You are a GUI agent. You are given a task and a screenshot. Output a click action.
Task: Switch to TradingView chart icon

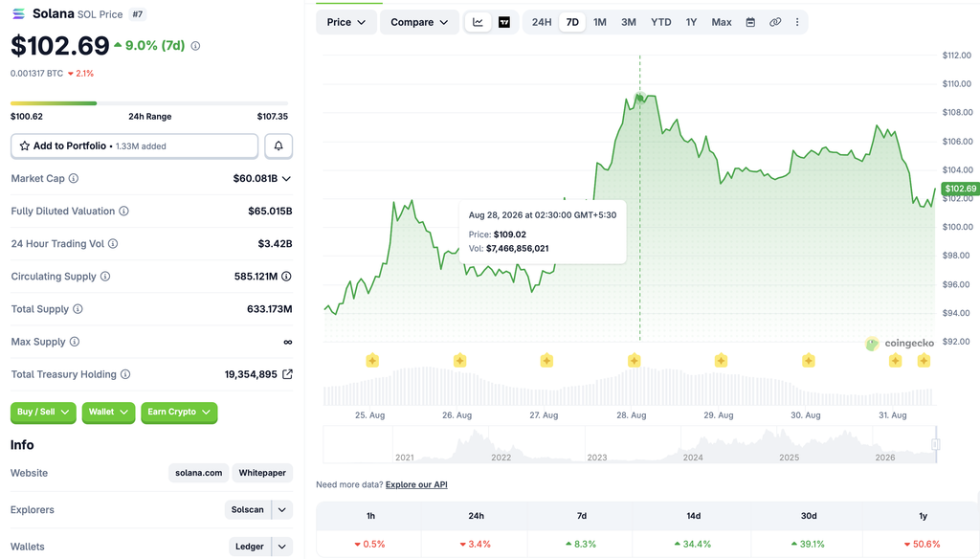point(504,22)
